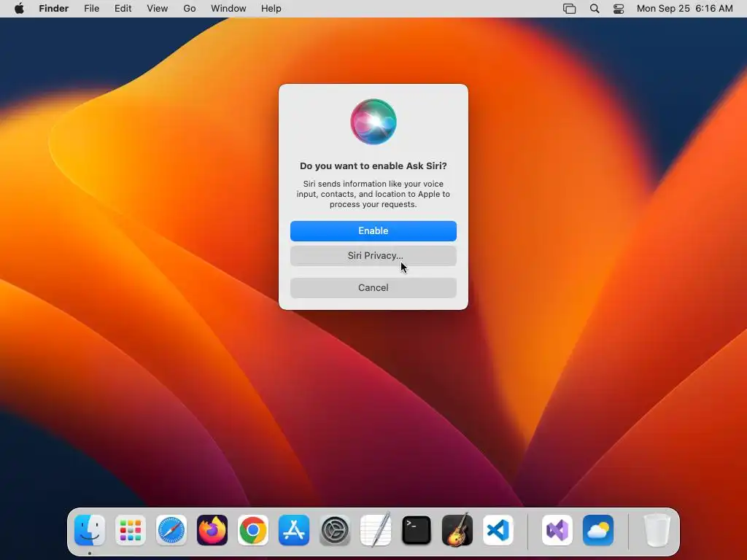Cancel the Ask Siri dialog
This screenshot has height=560, width=747.
click(373, 287)
